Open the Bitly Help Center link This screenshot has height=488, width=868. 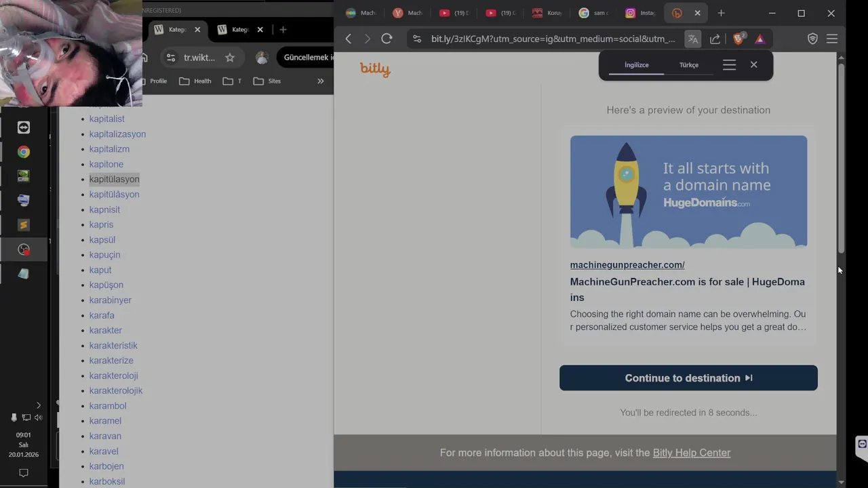tap(692, 453)
